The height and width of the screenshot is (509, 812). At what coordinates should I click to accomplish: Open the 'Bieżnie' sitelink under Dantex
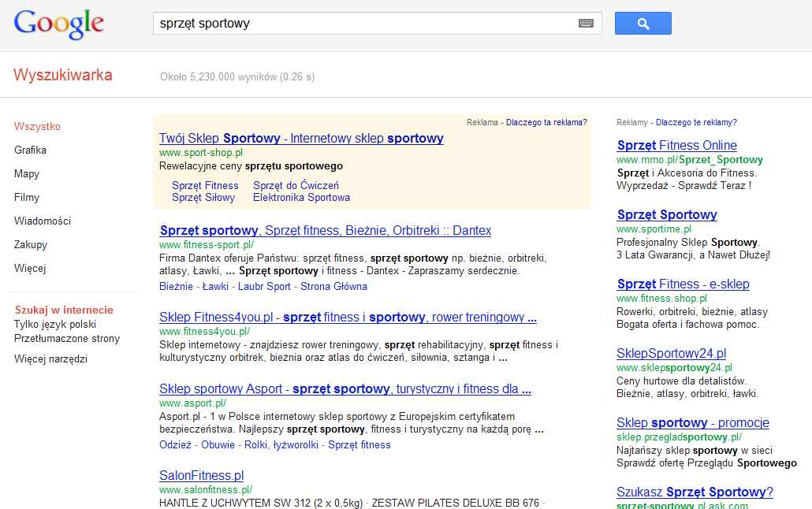176,286
